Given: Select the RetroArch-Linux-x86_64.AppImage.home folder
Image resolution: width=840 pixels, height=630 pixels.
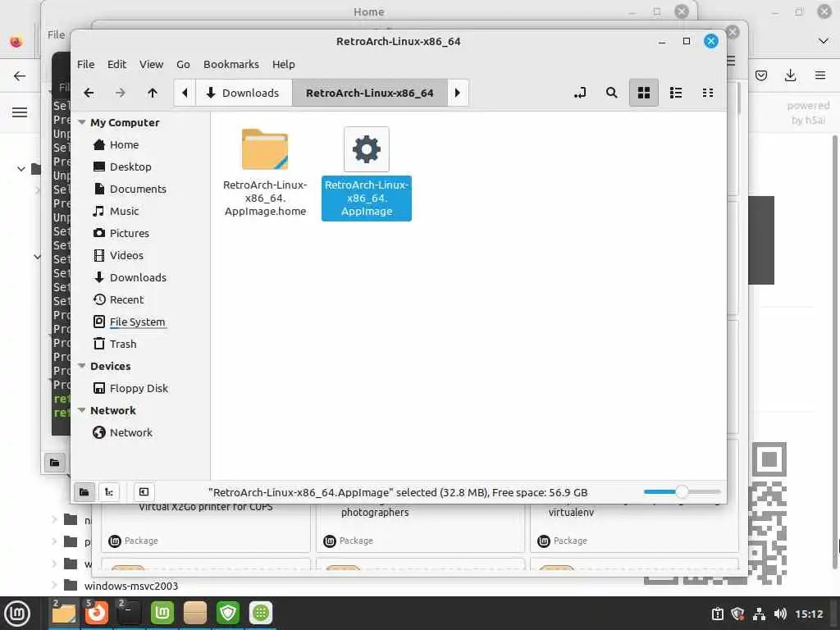Looking at the screenshot, I should (x=265, y=172).
